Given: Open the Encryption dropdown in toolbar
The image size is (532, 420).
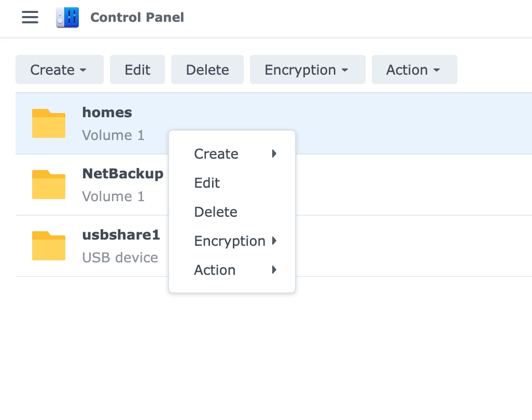Looking at the screenshot, I should pos(307,69).
